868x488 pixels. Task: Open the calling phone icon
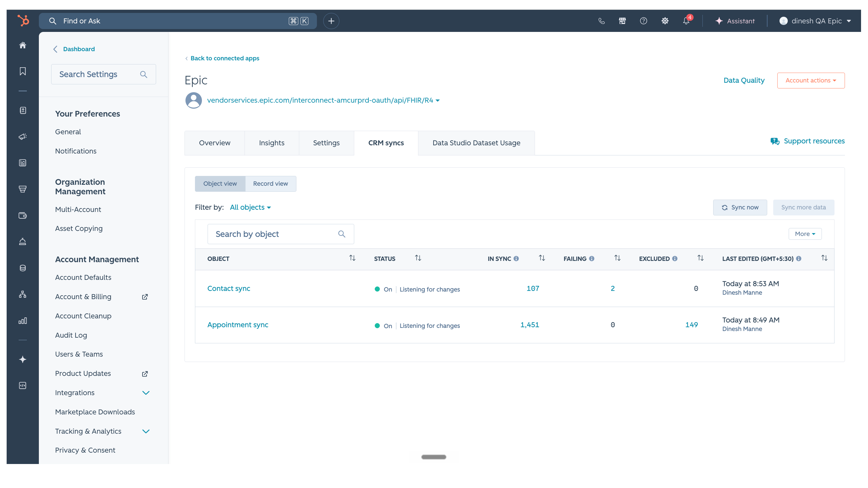pos(601,21)
